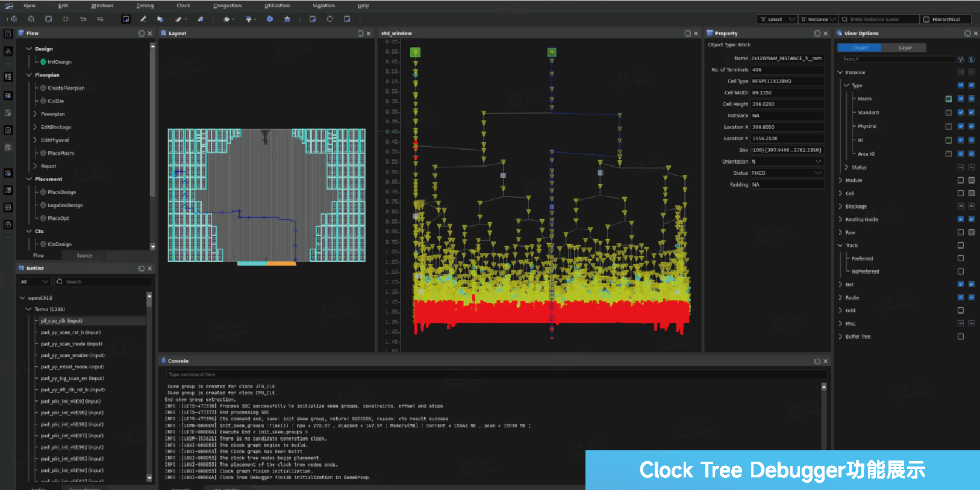Image resolution: width=980 pixels, height=490 pixels.
Task: Switch to Source tab in Flow panel
Action: 84,255
